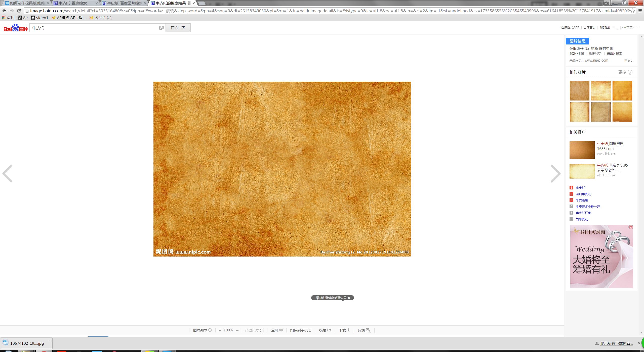Close the 素材和壁纸移动至这里 tooltip
The width and height of the screenshot is (644, 352).
click(349, 298)
